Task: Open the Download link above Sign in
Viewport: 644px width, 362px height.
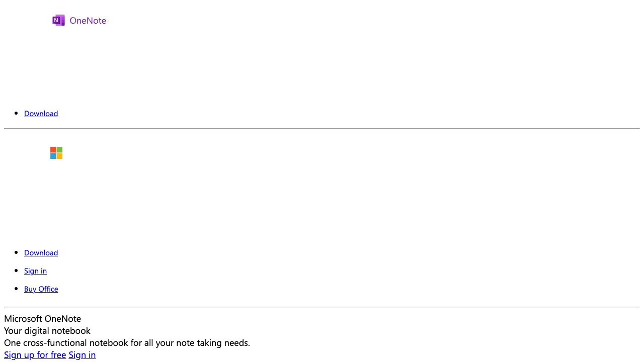Action: 41,253
